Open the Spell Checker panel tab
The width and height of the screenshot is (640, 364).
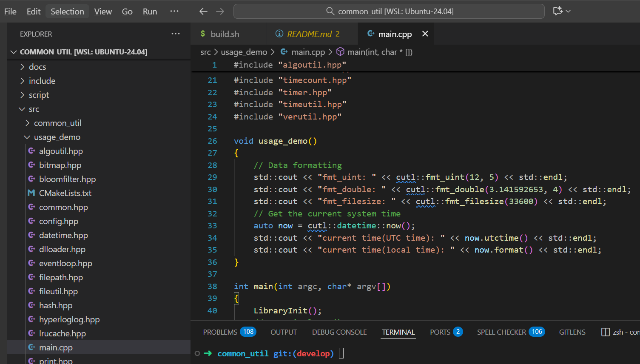point(501,332)
